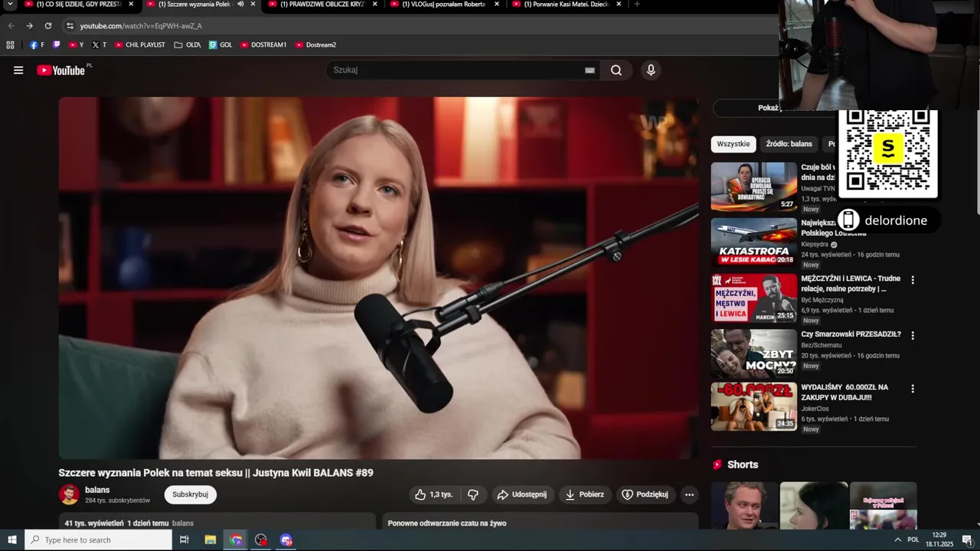
Task: Open the OLD bookmarks folder
Action: pyautogui.click(x=188, y=44)
